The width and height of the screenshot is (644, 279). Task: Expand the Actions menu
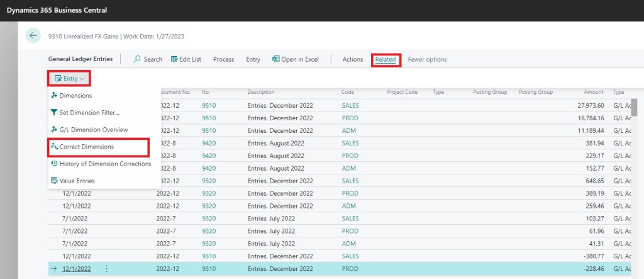pyautogui.click(x=352, y=59)
